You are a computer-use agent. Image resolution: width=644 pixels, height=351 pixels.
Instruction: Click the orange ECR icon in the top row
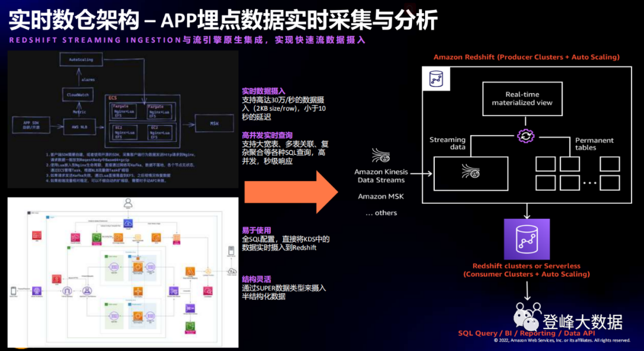coord(156,237)
